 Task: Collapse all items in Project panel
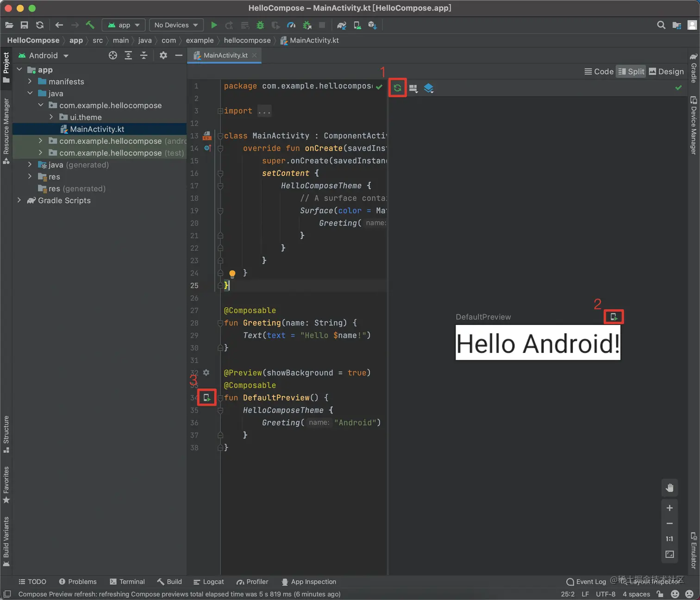[144, 56]
